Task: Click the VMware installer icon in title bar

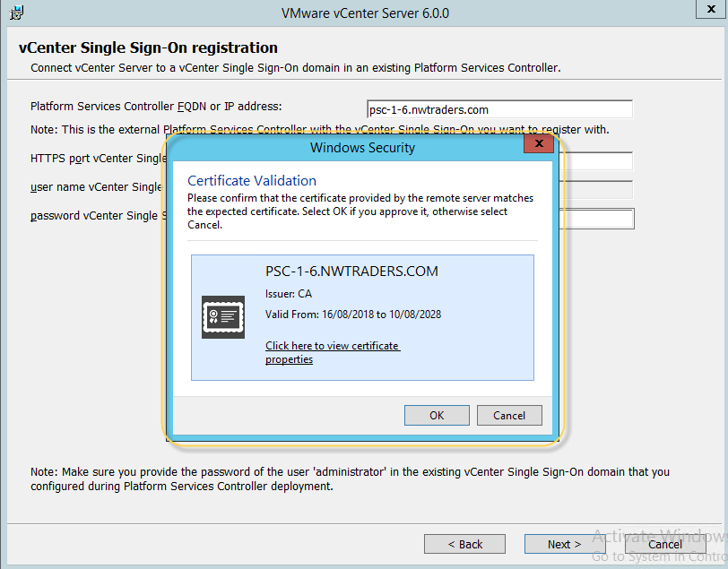Action: pos(16,13)
